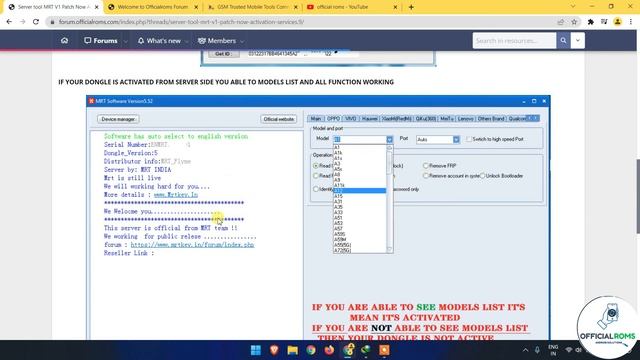
Task: Click the Device manager button
Action: pyautogui.click(x=118, y=119)
